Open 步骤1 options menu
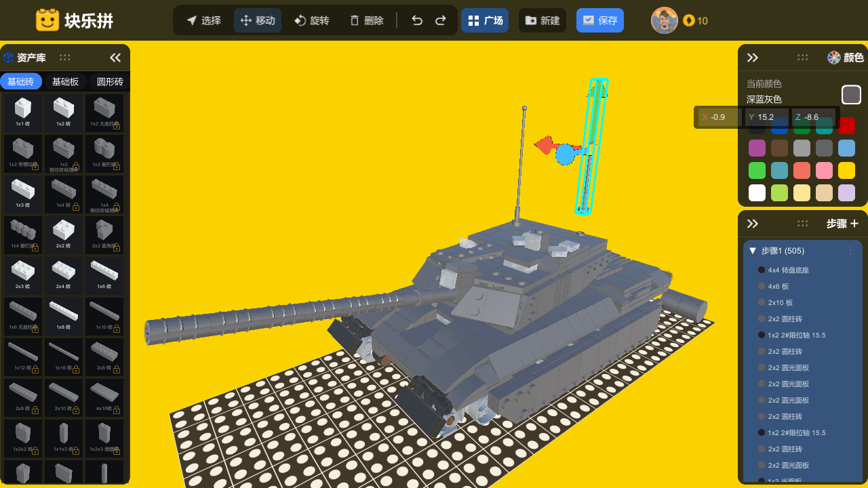Image resolution: width=868 pixels, height=488 pixels. [x=850, y=251]
